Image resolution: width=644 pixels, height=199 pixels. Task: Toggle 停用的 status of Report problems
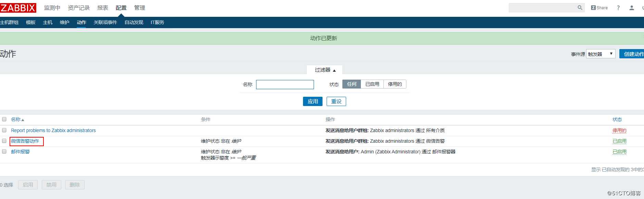(x=619, y=130)
